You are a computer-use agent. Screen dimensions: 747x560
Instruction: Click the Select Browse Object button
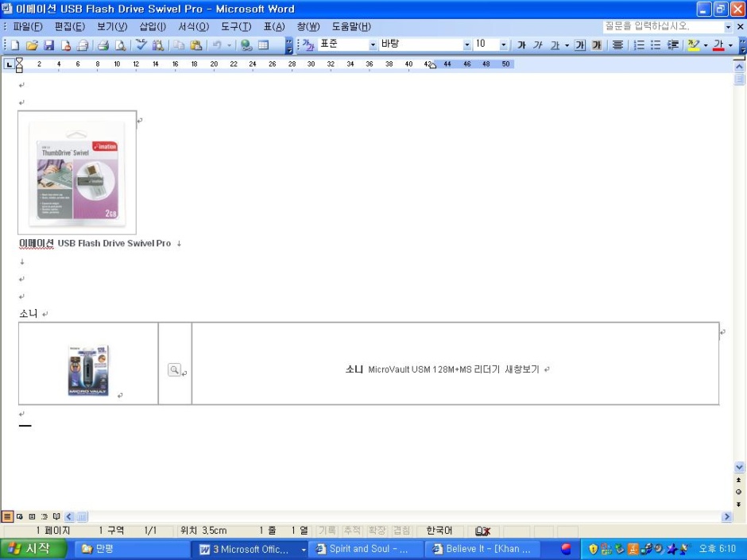738,492
